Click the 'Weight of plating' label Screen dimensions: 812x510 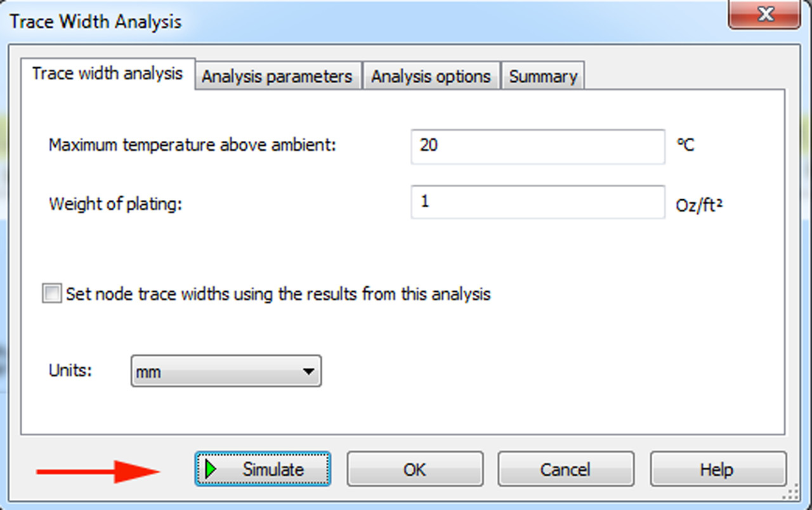click(x=115, y=205)
